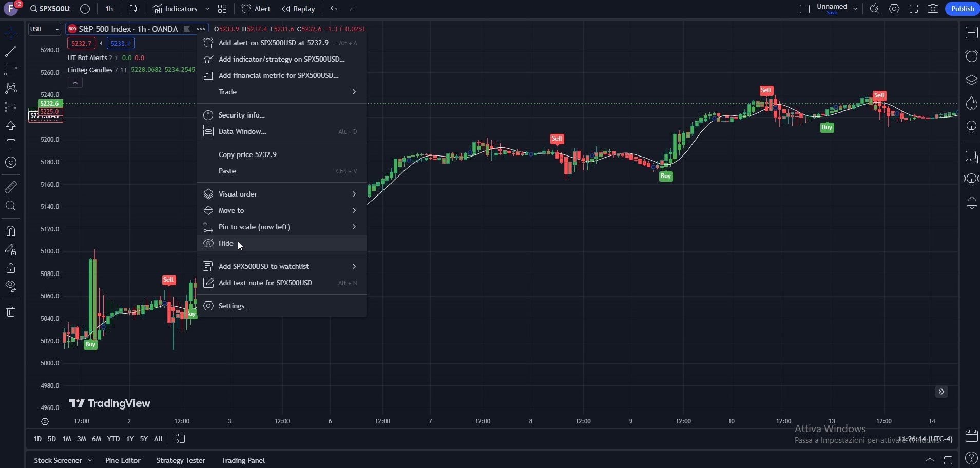Open the Notifications bell panel

[x=971, y=203]
